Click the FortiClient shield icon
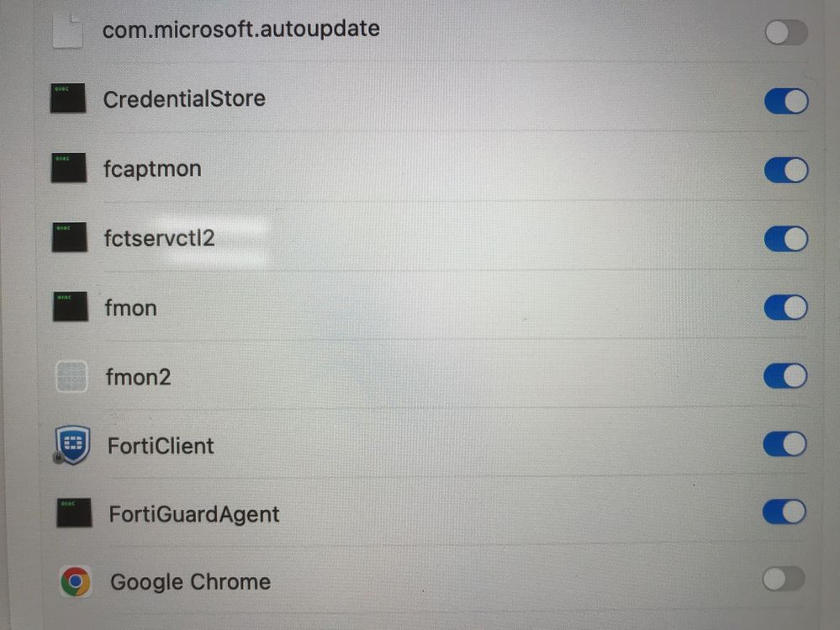 click(71, 445)
